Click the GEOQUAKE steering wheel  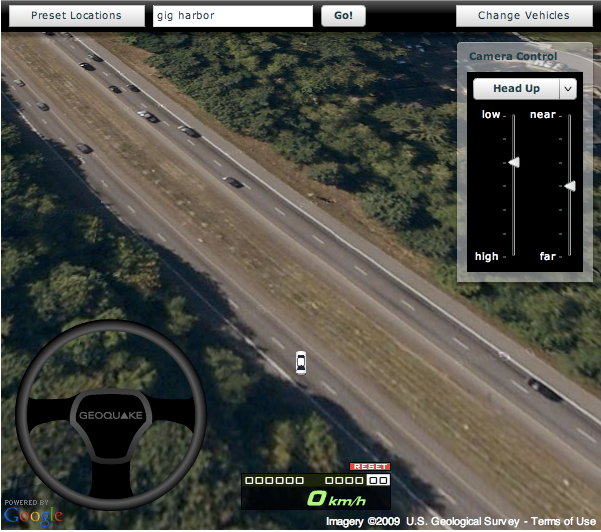coord(111,415)
